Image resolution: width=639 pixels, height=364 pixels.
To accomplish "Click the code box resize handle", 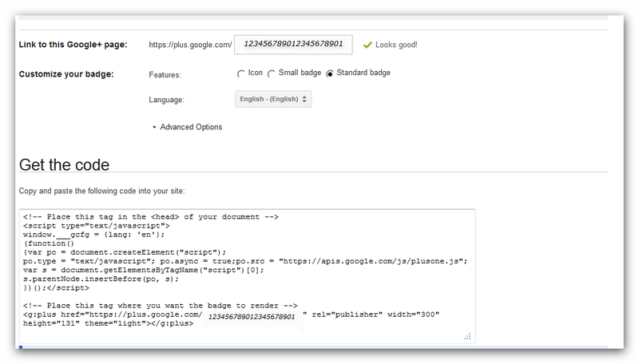I will (x=467, y=336).
